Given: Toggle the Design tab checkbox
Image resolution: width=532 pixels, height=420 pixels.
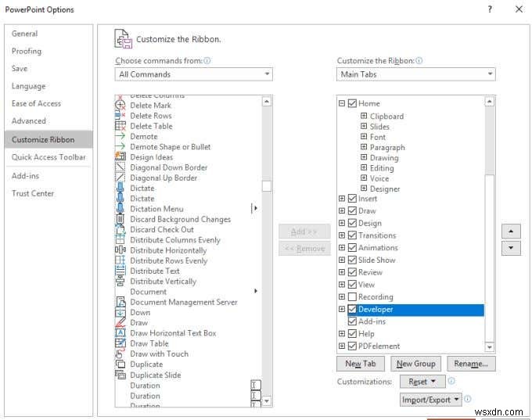Looking at the screenshot, I should point(352,223).
